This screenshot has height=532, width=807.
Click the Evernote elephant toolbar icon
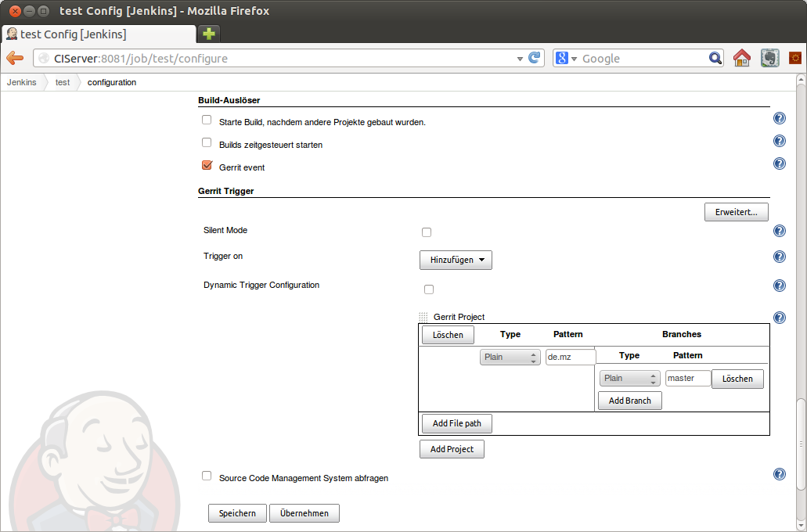pyautogui.click(x=770, y=58)
